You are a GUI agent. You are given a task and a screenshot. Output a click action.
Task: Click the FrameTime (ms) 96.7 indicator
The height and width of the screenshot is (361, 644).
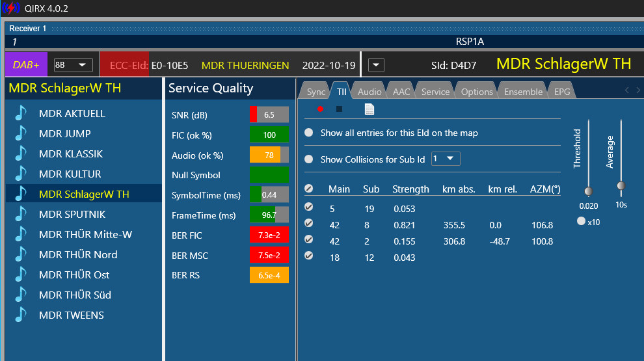[269, 215]
